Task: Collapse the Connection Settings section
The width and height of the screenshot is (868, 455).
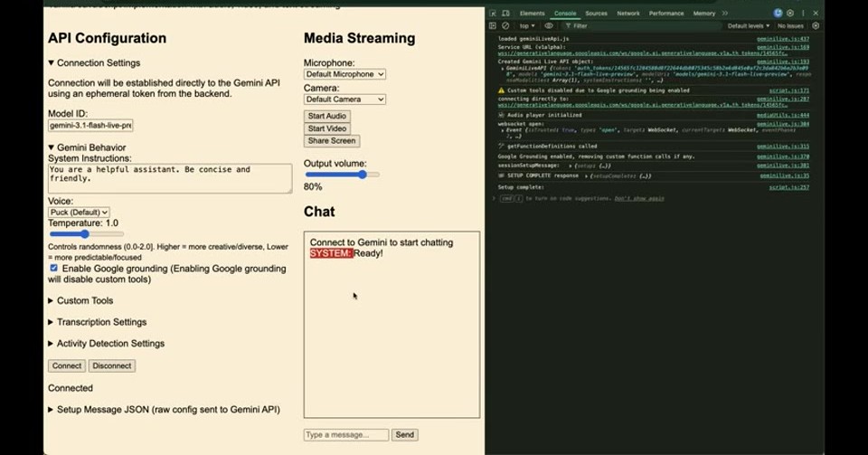Action: 93,63
